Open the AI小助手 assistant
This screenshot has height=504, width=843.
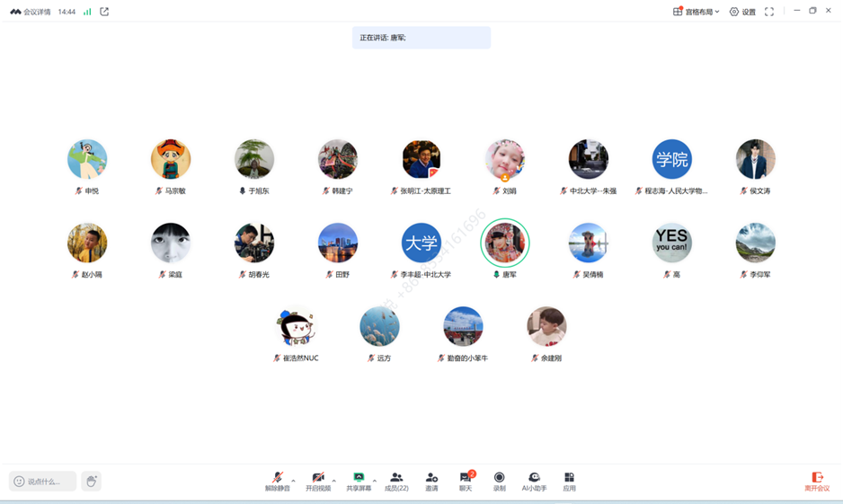[534, 481]
